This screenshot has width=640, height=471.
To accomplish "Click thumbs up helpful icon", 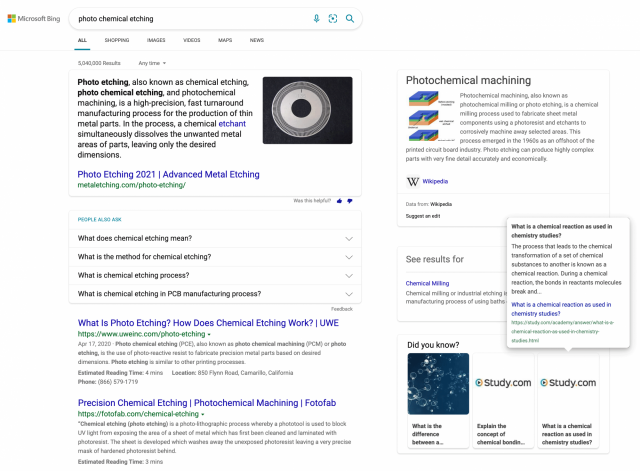I will point(342,200).
